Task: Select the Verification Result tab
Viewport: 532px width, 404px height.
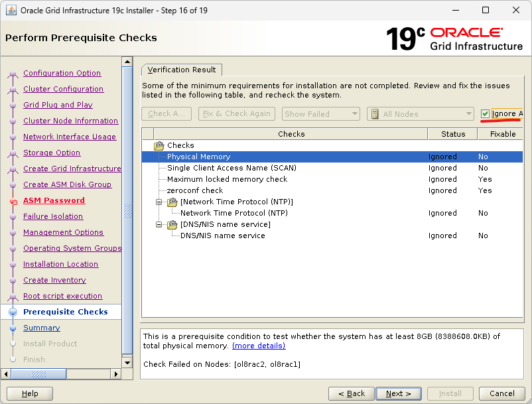Action: point(182,70)
